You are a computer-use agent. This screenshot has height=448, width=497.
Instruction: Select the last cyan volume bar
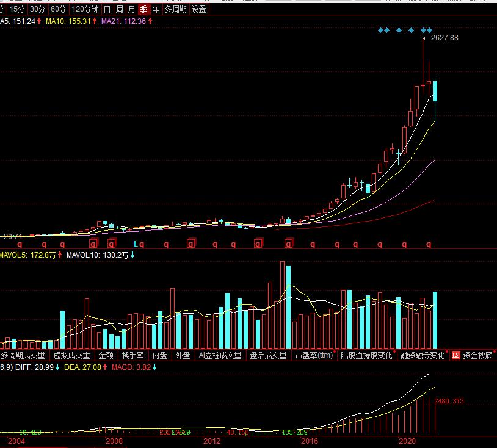point(435,320)
